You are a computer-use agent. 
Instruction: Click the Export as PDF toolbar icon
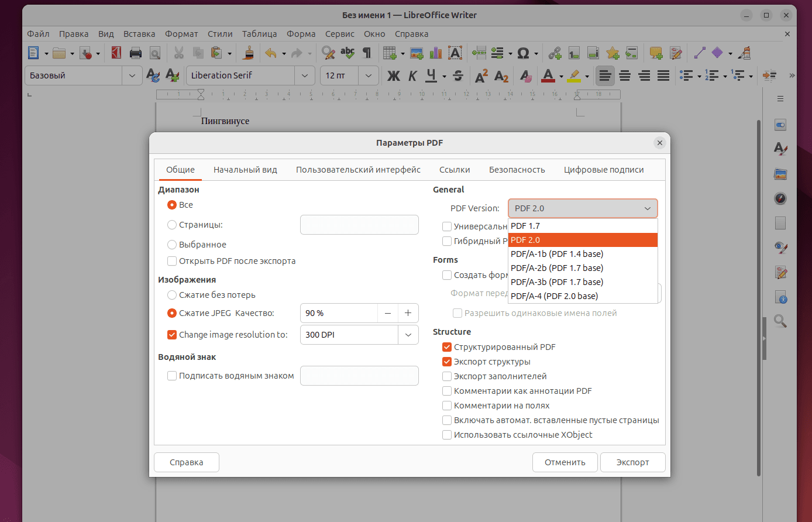pos(116,53)
